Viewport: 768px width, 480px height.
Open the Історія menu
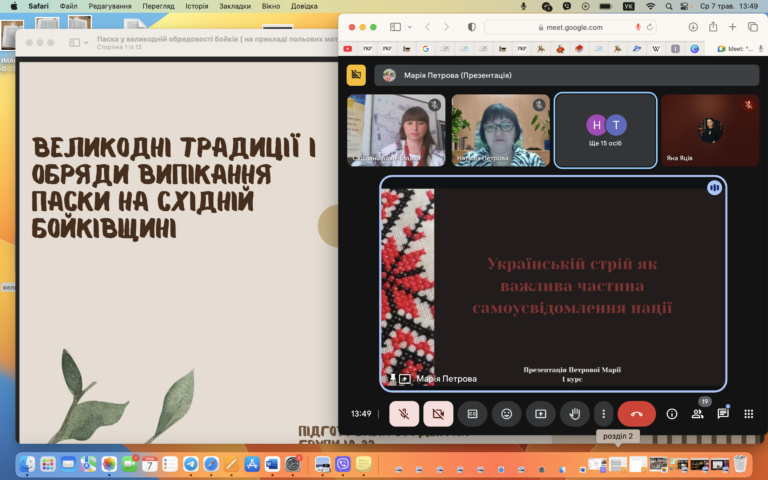[196, 6]
